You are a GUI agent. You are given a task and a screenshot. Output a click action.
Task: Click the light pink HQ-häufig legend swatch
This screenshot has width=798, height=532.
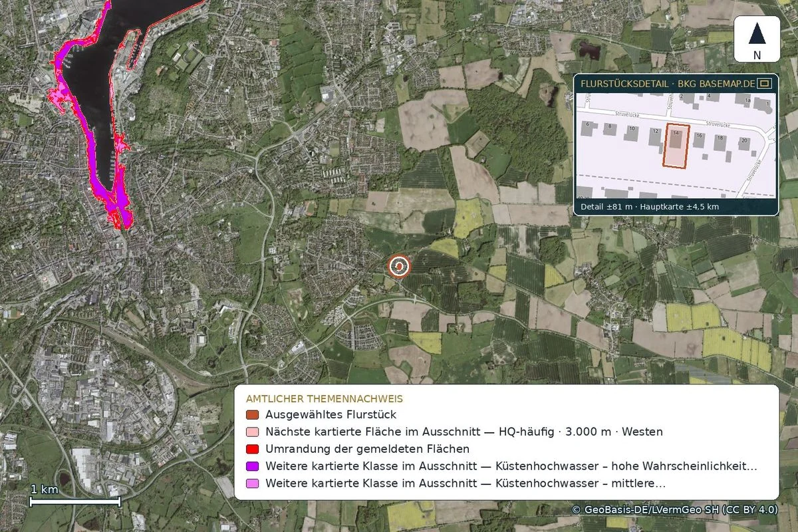(x=253, y=432)
